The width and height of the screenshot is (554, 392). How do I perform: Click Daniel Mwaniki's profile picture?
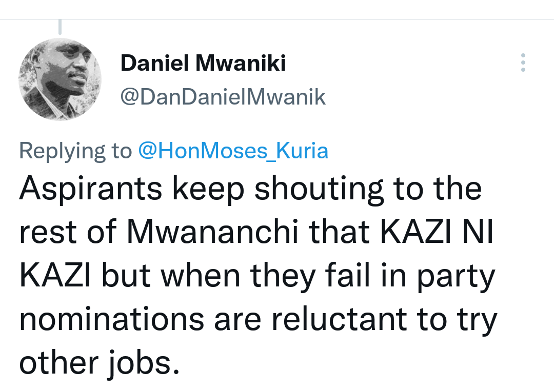click(x=60, y=79)
